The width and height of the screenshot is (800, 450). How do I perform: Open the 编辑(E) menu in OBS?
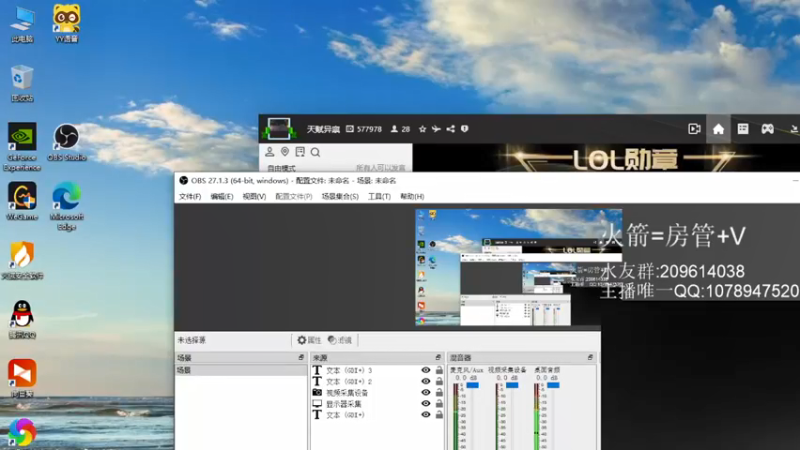click(x=222, y=196)
